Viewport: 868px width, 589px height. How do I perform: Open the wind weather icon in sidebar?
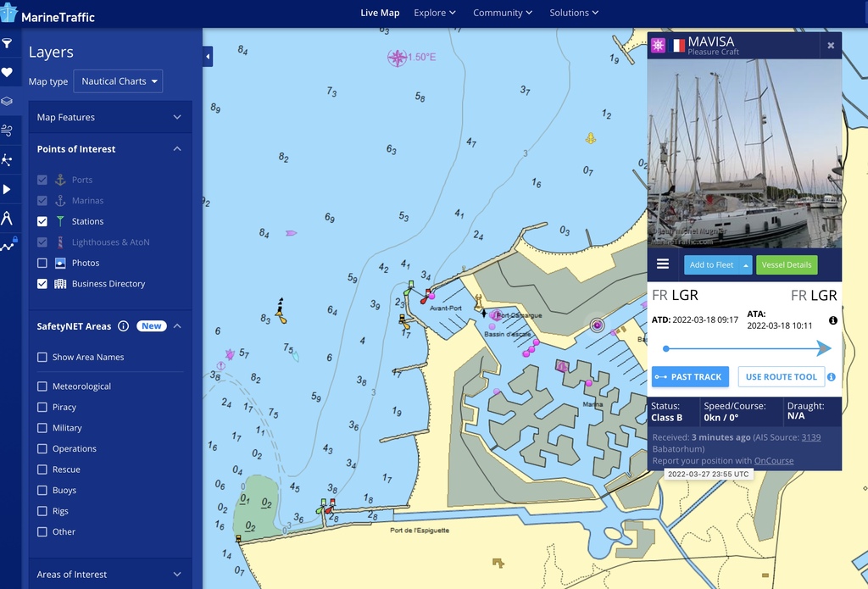point(7,131)
